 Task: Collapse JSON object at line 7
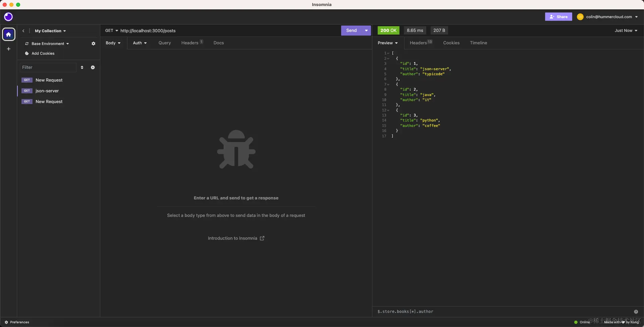pyautogui.click(x=388, y=85)
